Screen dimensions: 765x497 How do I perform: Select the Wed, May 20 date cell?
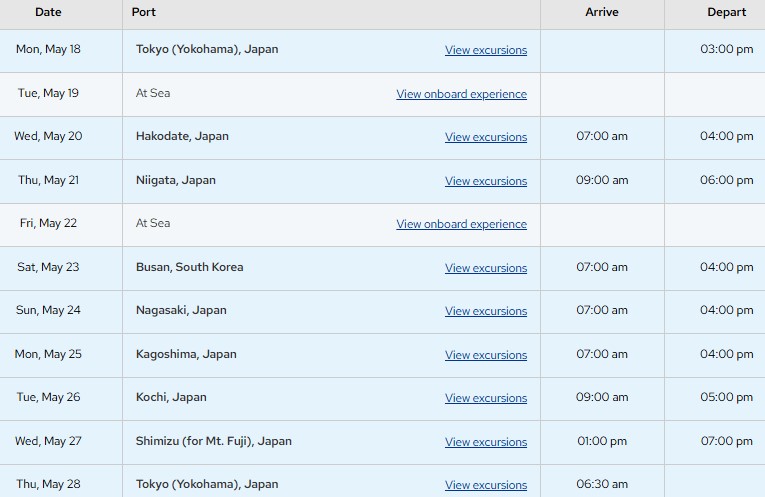pos(48,136)
